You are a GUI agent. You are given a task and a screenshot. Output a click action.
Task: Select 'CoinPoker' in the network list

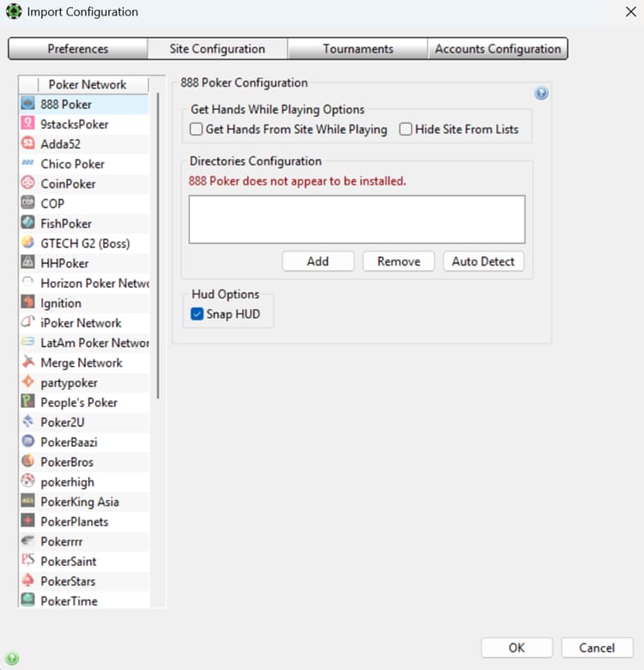pos(84,184)
